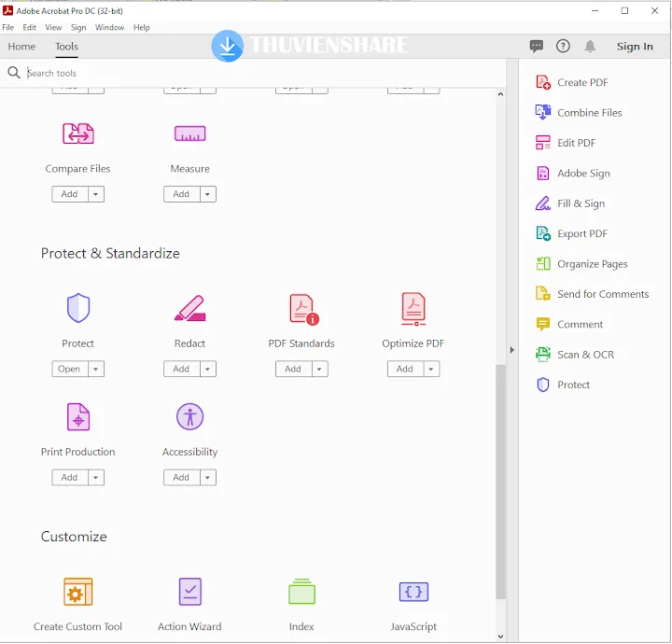The width and height of the screenshot is (672, 644).
Task: Click the Fill & Sign pen icon
Action: [x=543, y=203]
